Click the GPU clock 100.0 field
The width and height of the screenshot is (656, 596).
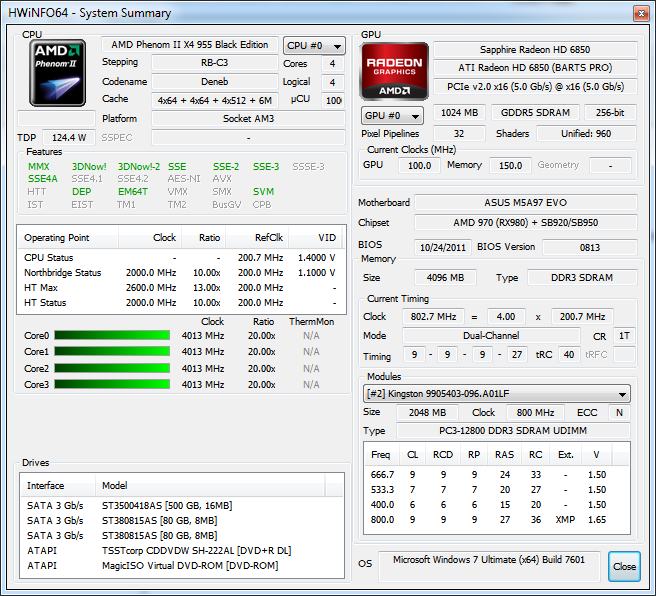tap(419, 166)
